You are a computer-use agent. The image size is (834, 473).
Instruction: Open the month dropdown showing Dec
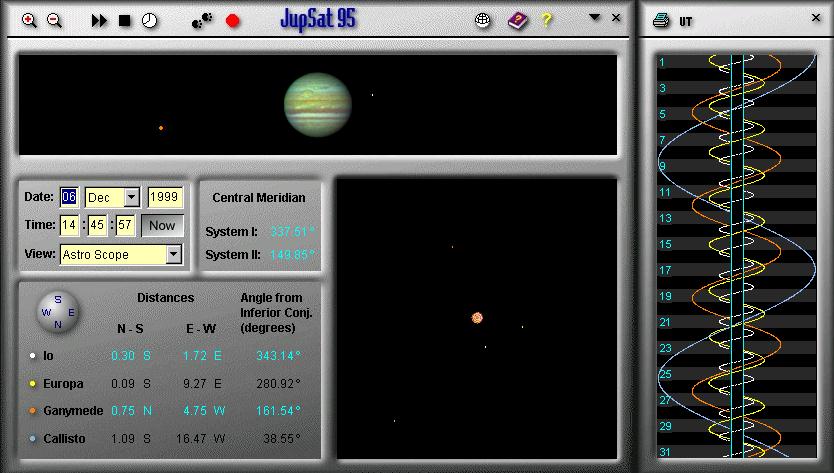pos(131,197)
